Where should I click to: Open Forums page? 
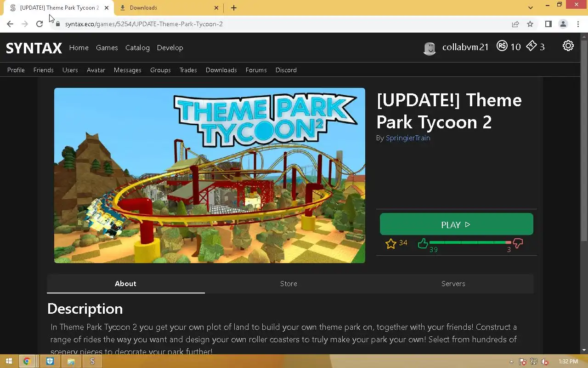coord(256,70)
